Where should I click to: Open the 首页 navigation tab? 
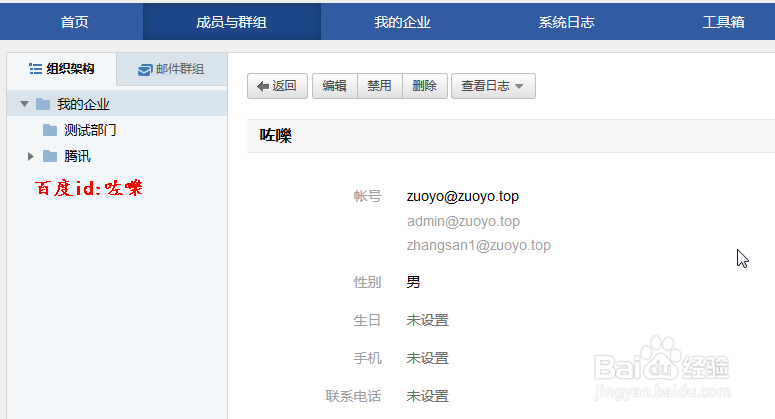pyautogui.click(x=74, y=22)
